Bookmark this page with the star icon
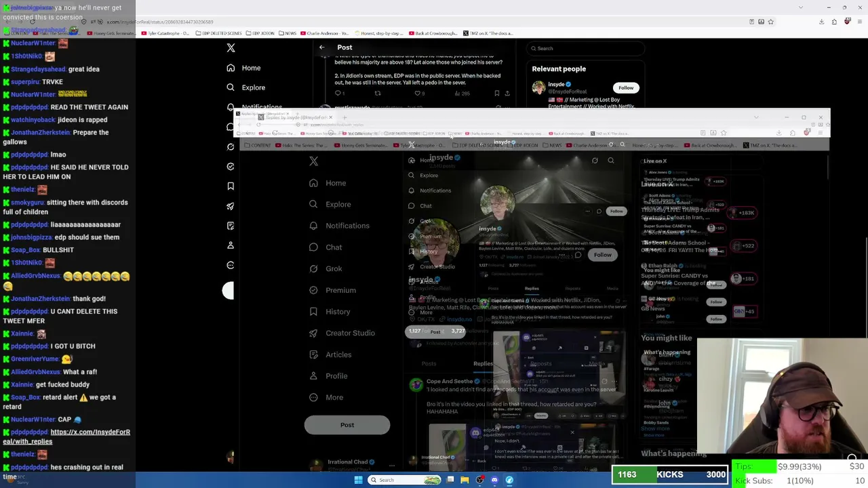 click(771, 22)
